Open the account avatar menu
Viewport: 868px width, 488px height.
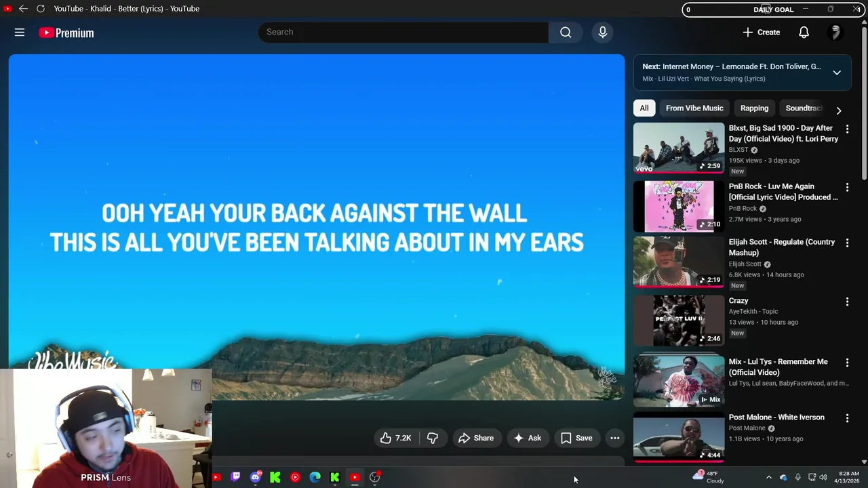[835, 32]
